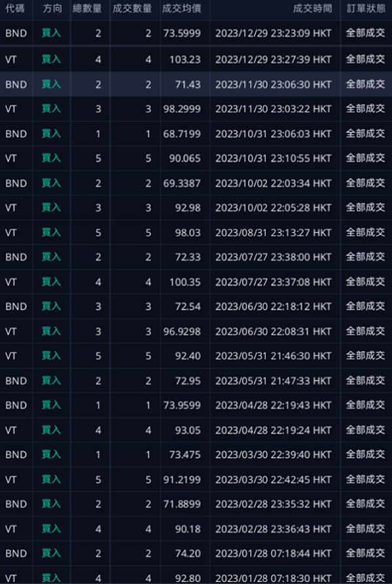Click the time 2023/02/28 23:35:32 HKT
Image resolution: width=392 pixels, height=584 pixels.
pyautogui.click(x=274, y=504)
